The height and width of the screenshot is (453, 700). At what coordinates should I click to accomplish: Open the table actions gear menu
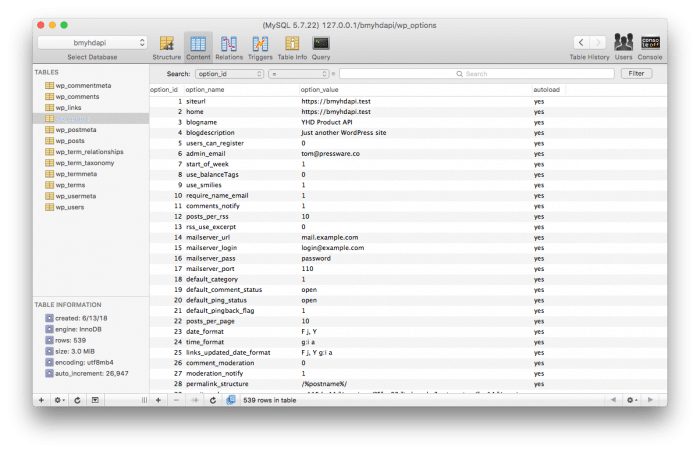coord(59,400)
